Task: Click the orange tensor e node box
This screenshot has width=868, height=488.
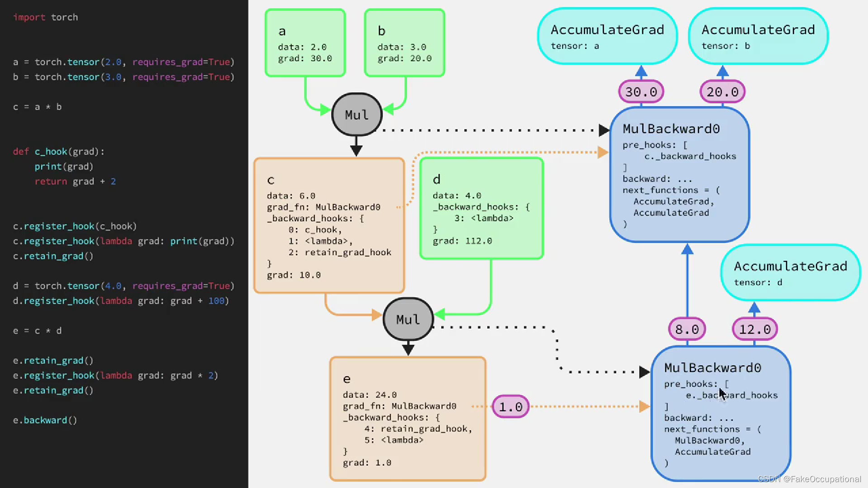Action: coord(408,419)
